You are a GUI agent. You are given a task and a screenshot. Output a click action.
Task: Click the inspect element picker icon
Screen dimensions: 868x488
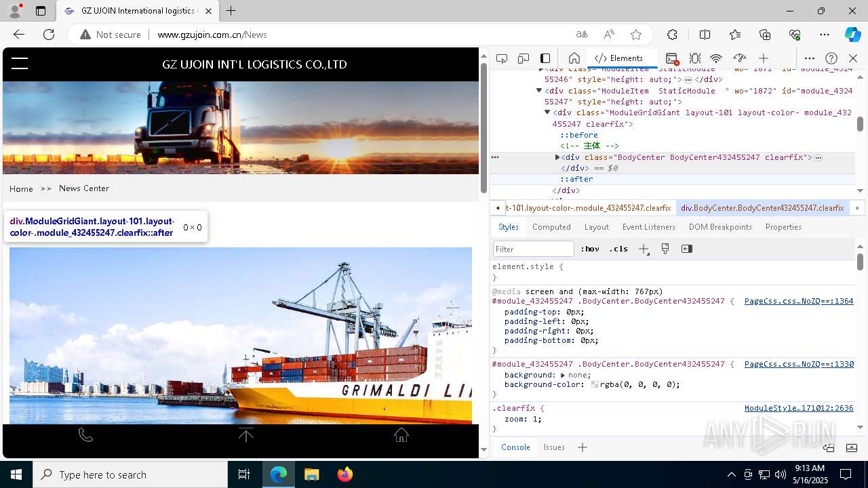502,58
